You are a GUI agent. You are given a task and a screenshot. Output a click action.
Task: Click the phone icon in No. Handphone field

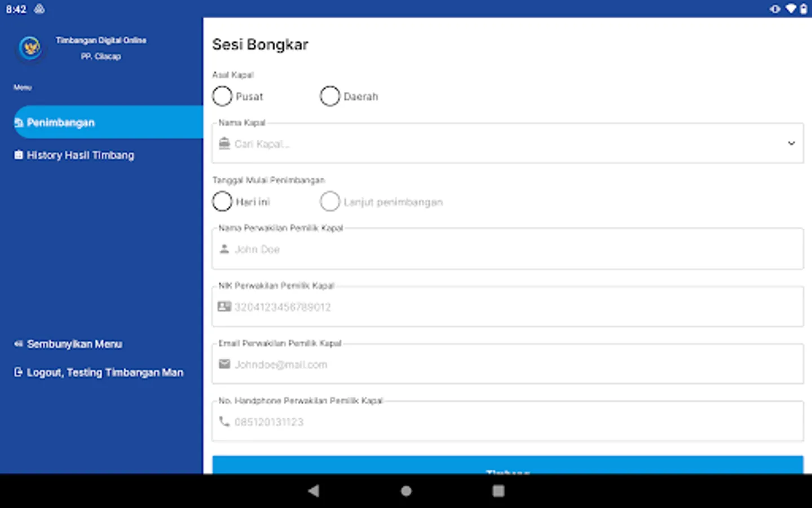224,421
